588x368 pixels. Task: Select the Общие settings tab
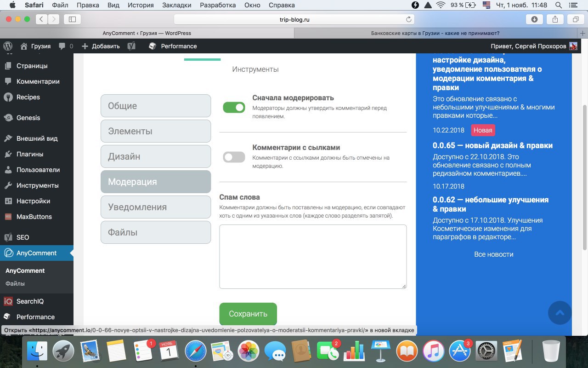[x=156, y=106]
